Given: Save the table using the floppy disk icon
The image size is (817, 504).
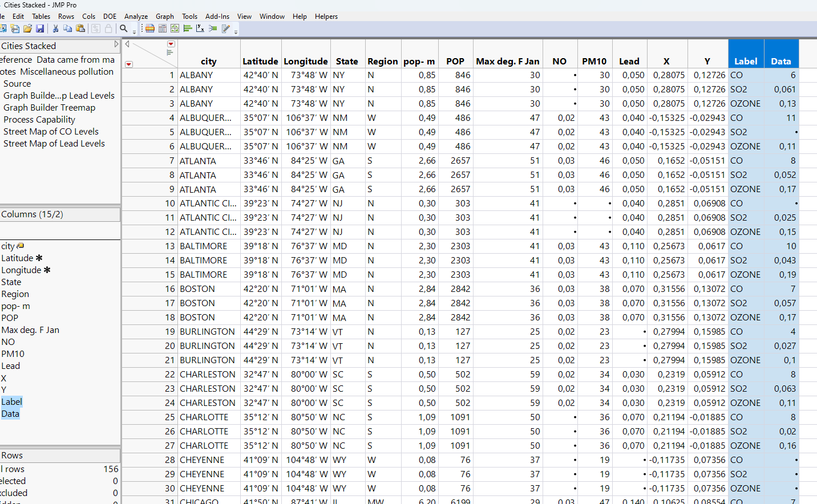Looking at the screenshot, I should point(39,29).
